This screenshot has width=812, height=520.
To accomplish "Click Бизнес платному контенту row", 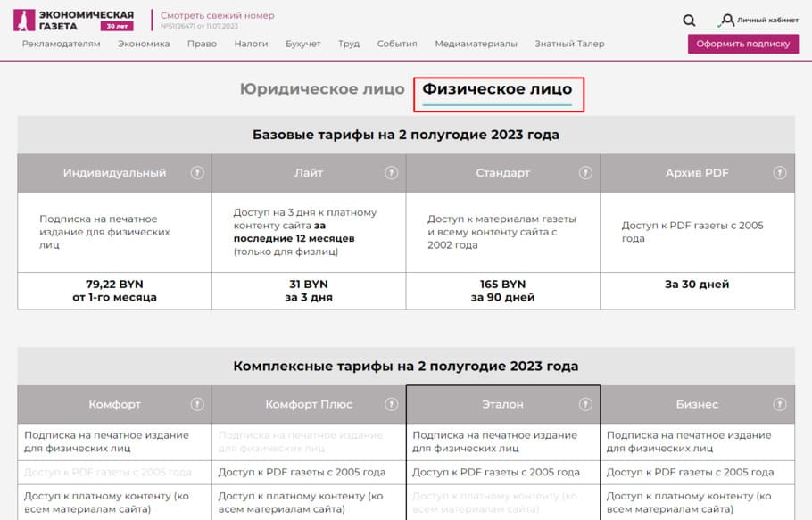I will point(697,502).
